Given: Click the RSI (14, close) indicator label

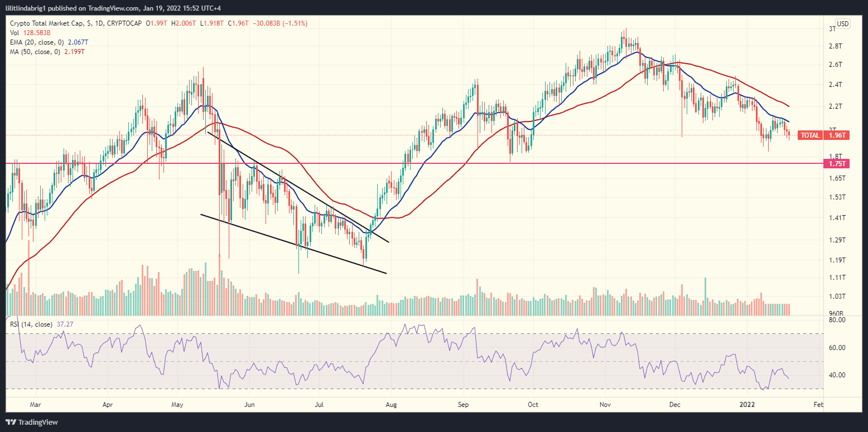Looking at the screenshot, I should [x=31, y=324].
